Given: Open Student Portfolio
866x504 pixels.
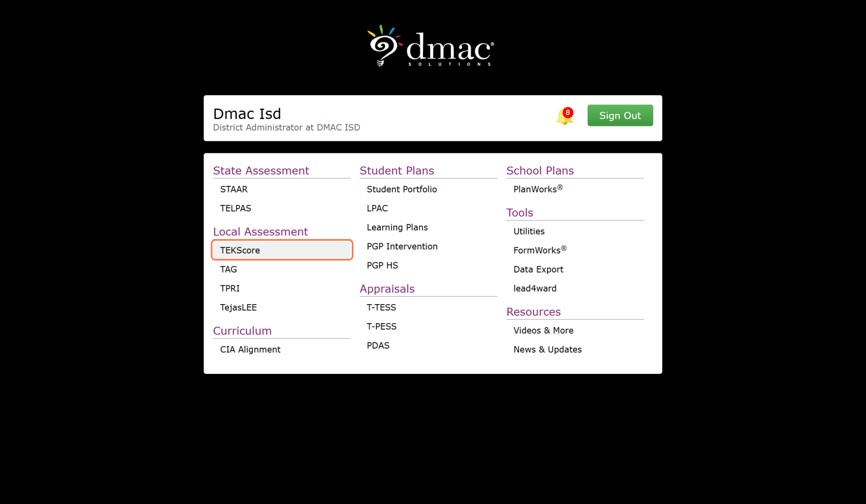Looking at the screenshot, I should (x=402, y=189).
